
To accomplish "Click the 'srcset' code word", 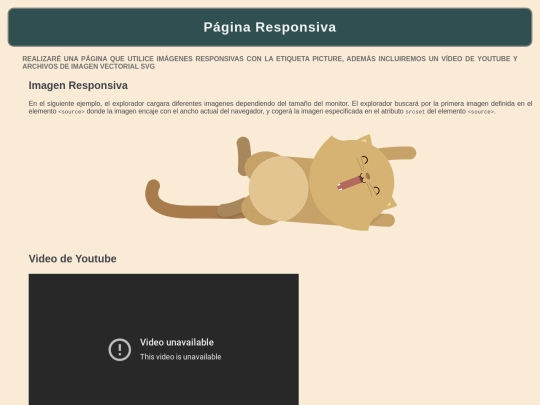I will point(415,112).
